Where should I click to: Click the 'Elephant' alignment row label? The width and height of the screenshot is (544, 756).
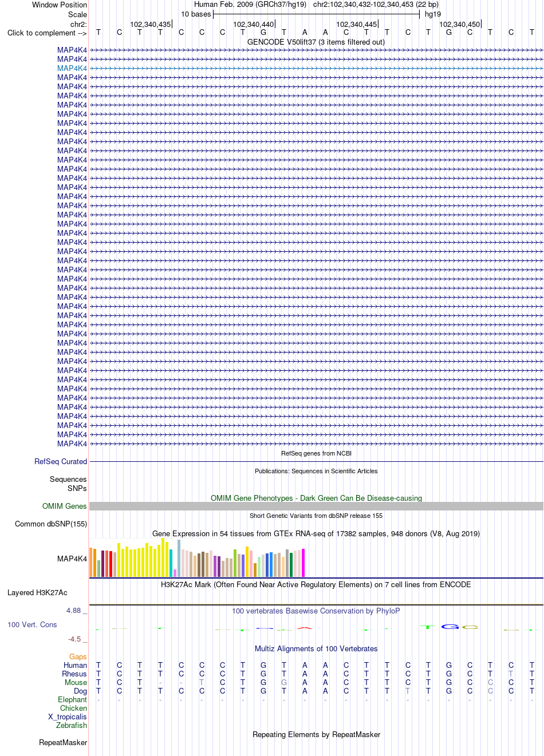[x=72, y=699]
